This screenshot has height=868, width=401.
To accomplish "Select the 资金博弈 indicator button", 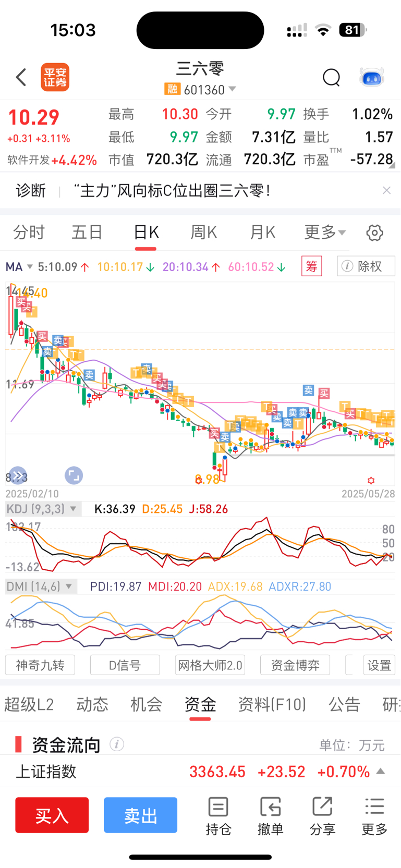I will click(295, 665).
